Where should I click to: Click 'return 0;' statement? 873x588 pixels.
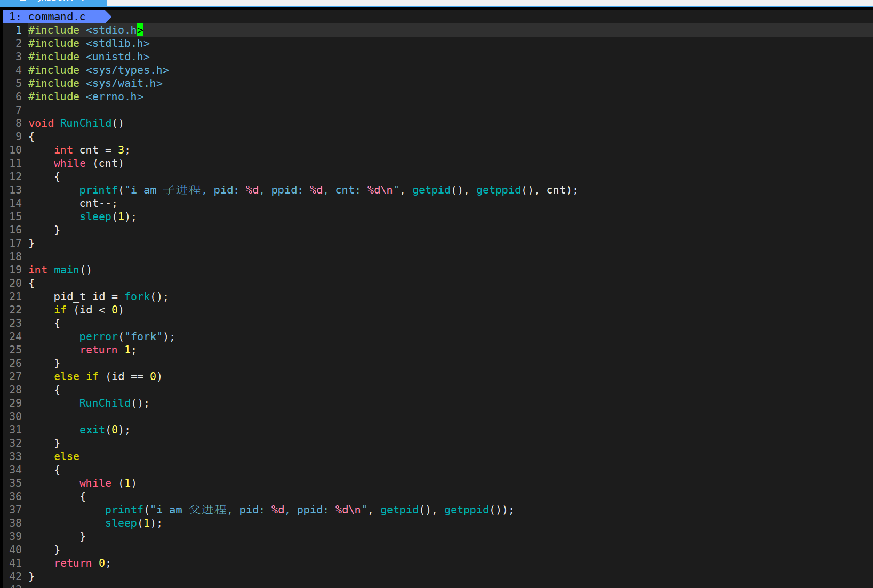[x=82, y=563]
